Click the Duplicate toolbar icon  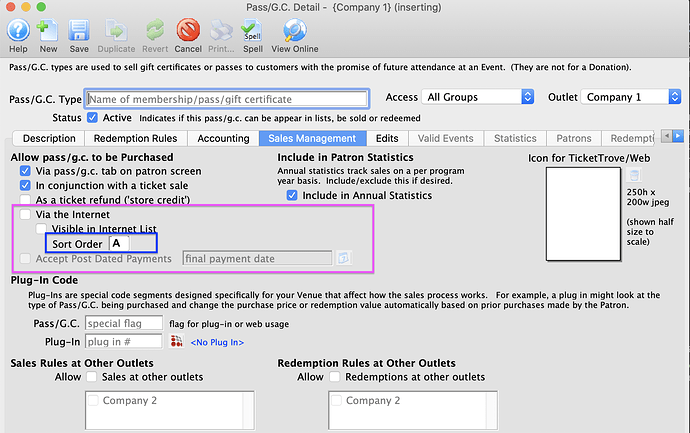tap(116, 31)
